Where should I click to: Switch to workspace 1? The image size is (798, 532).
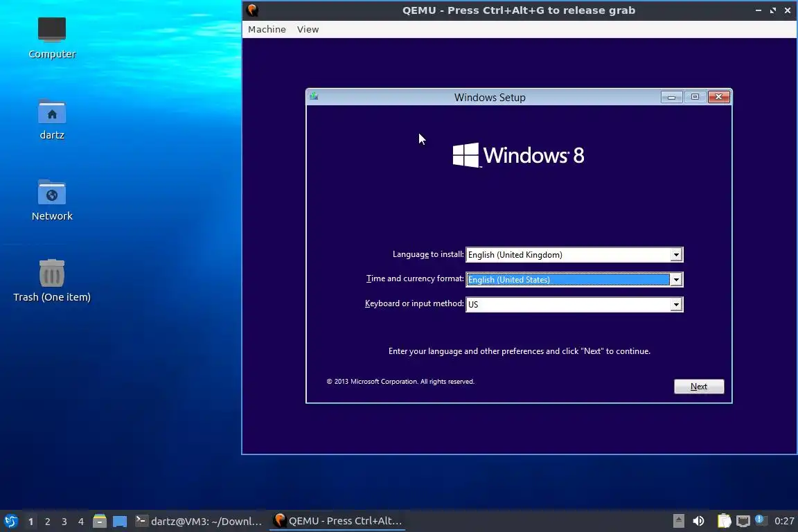click(x=31, y=522)
